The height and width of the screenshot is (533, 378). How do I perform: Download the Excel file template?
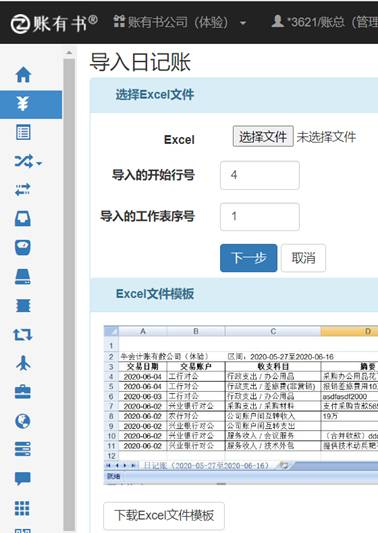(164, 516)
